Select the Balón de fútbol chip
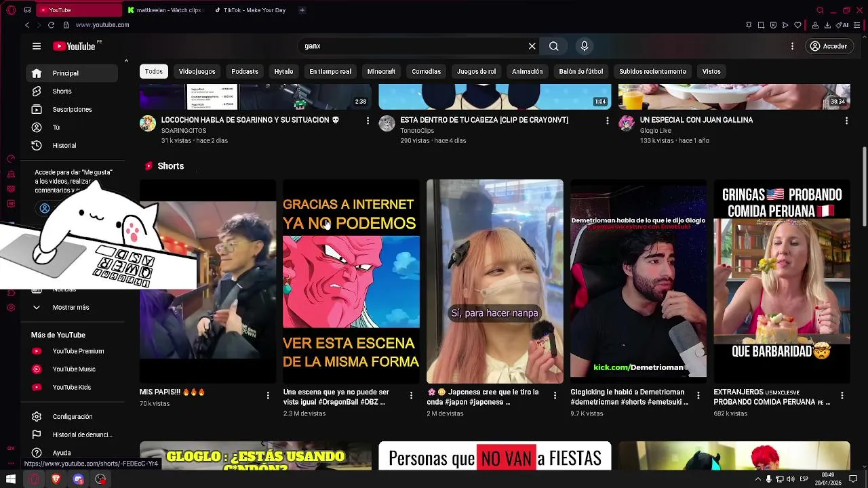 pyautogui.click(x=580, y=71)
